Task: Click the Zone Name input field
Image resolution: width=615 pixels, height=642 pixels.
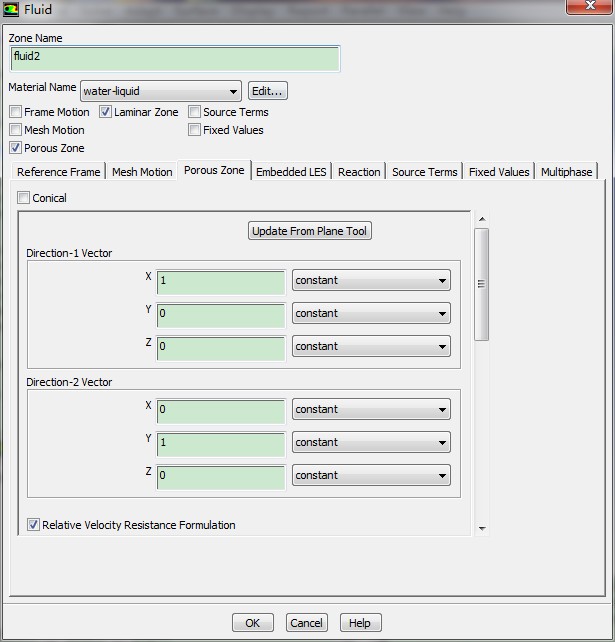Action: tap(175, 58)
